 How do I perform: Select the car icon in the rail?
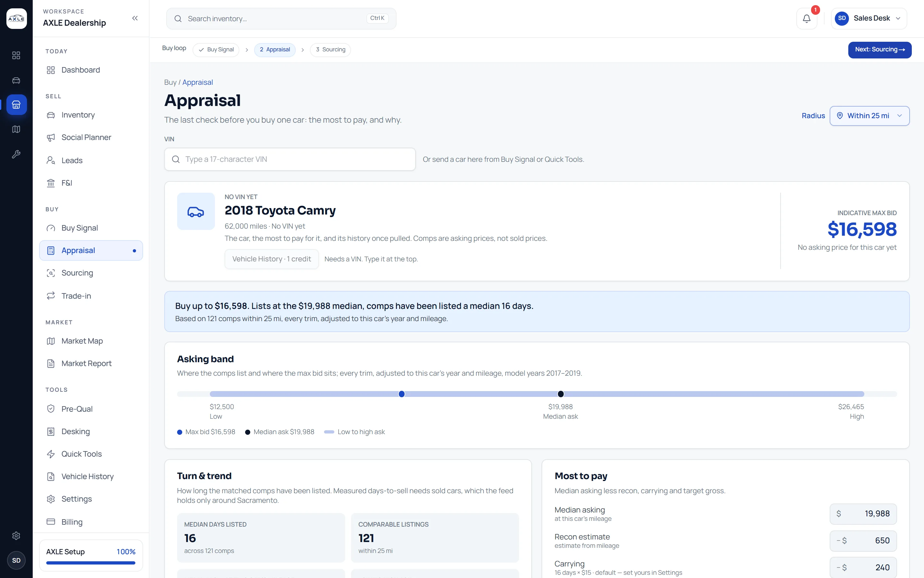click(16, 80)
